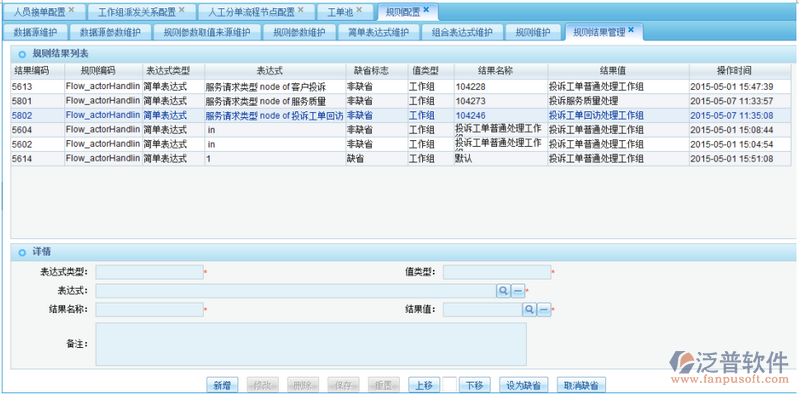
Task: Switch to the 数据源维护 tab
Action: point(35,32)
